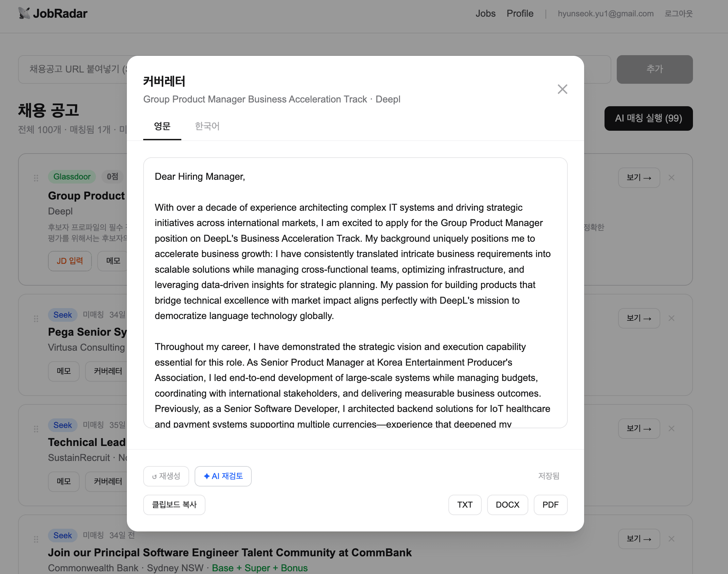Viewport: 728px width, 574px height.
Task: Open 보기 for the Deepl job card
Action: point(639,178)
